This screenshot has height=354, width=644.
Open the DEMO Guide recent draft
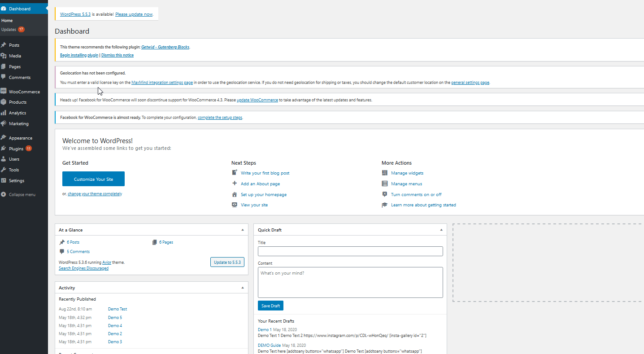(x=270, y=345)
